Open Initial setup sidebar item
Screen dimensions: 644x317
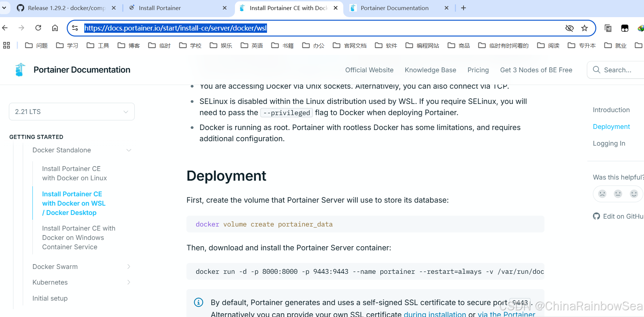point(50,298)
